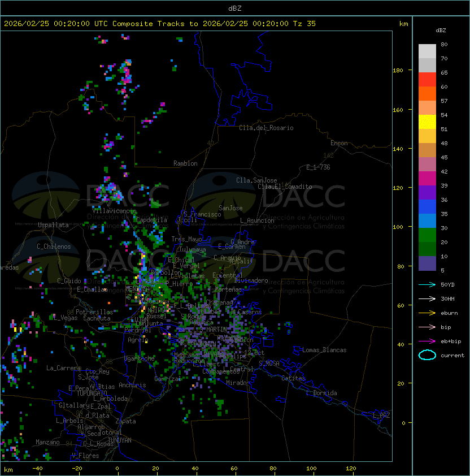The image size is (470, 476).
Task: Click the 'Manzano' map label
Action: [x=47, y=442]
